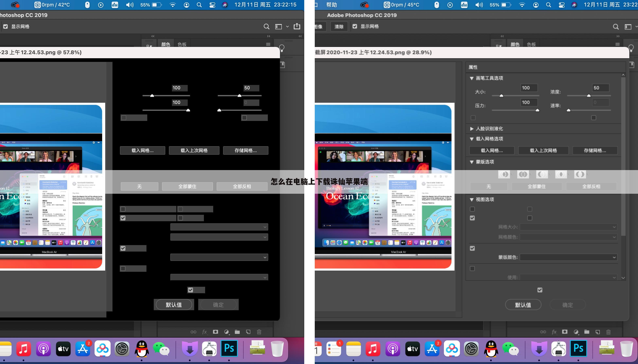Viewport: 638px width, 364px height.
Task: Click 全部反相 button in left screenshot
Action: (242, 186)
